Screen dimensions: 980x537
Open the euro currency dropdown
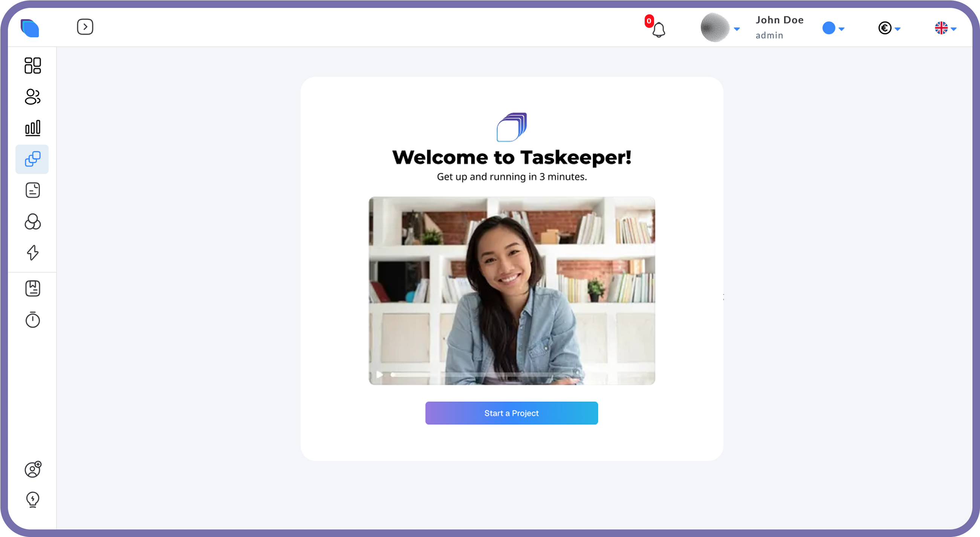(x=889, y=28)
